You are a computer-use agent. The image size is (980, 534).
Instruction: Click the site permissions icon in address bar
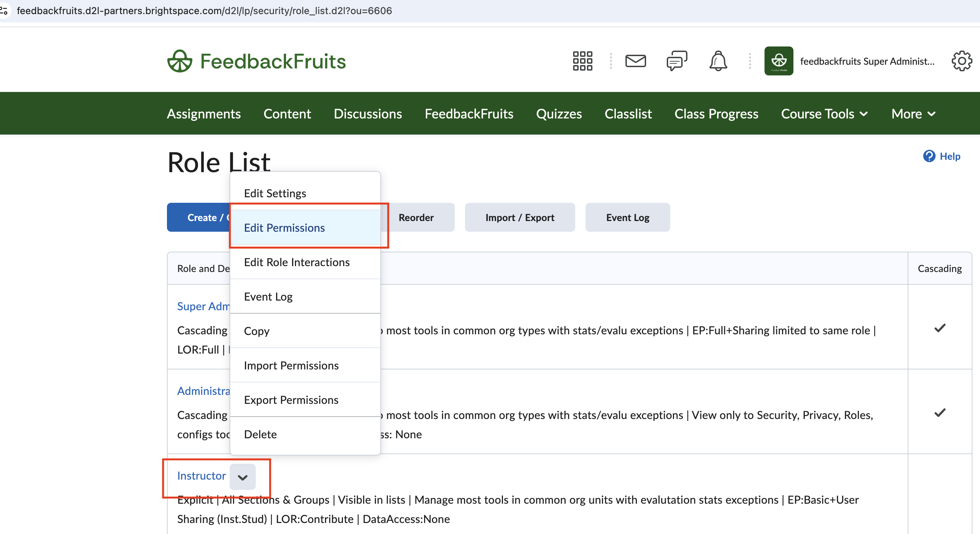[x=5, y=11]
